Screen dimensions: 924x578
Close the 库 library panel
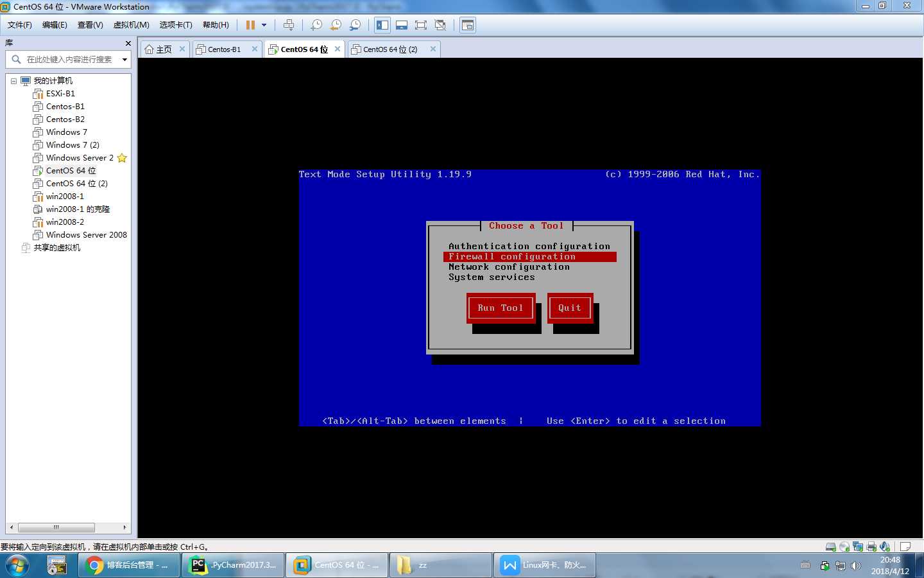coord(128,43)
